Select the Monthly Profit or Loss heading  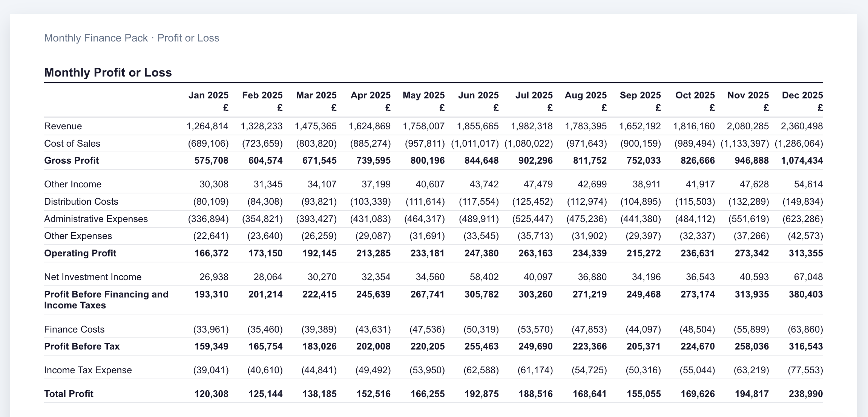[x=108, y=72]
